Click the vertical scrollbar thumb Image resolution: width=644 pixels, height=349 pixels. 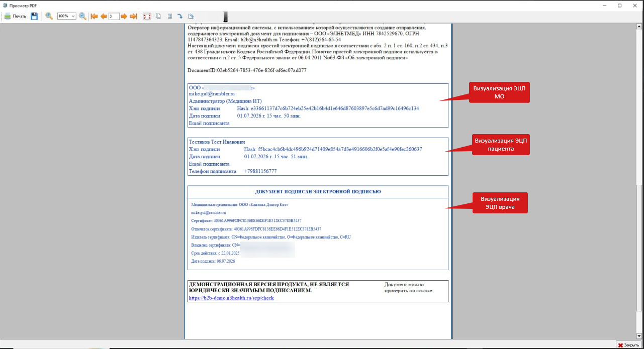[639, 248]
